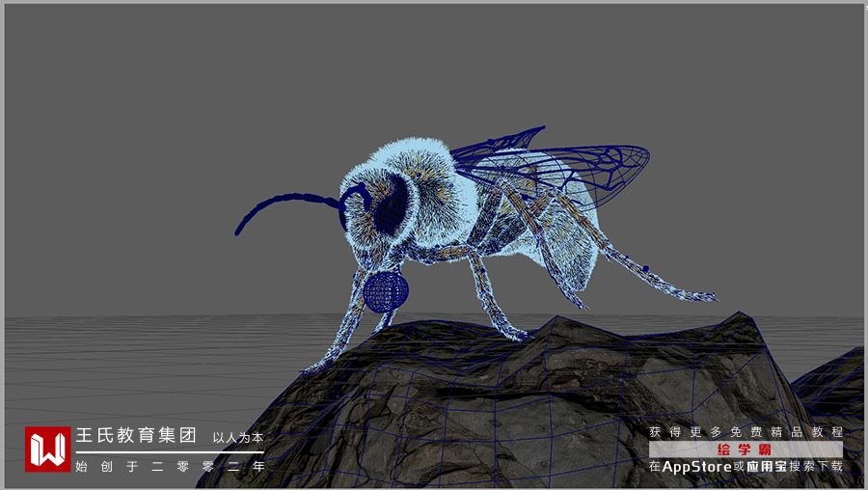Select the wireframe sphere below the bee's head
This screenshot has height=490, width=868.
click(386, 292)
